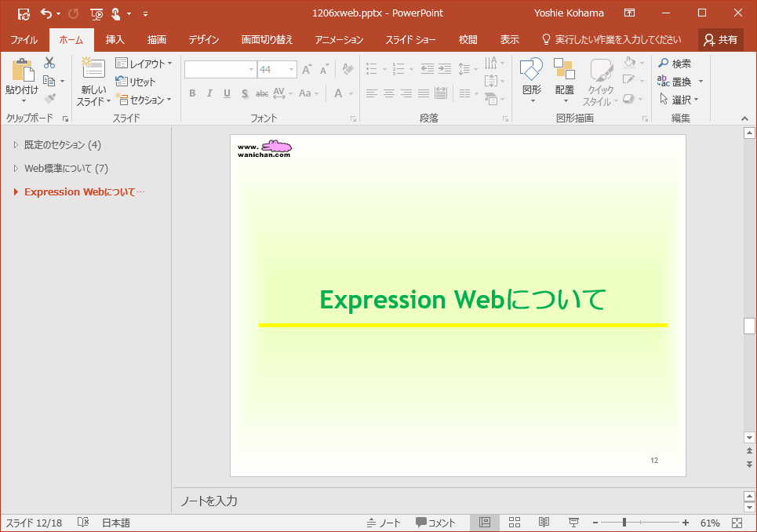Click Find (検索) button
This screenshot has width=757, height=532.
point(675,64)
